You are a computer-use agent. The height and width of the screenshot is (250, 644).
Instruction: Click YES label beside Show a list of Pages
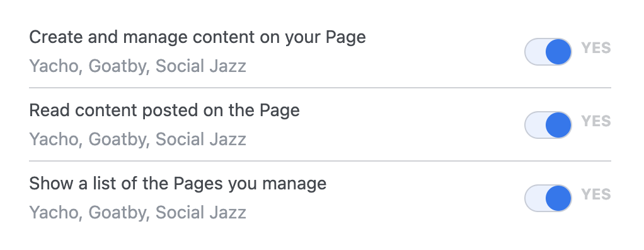pyautogui.click(x=596, y=194)
